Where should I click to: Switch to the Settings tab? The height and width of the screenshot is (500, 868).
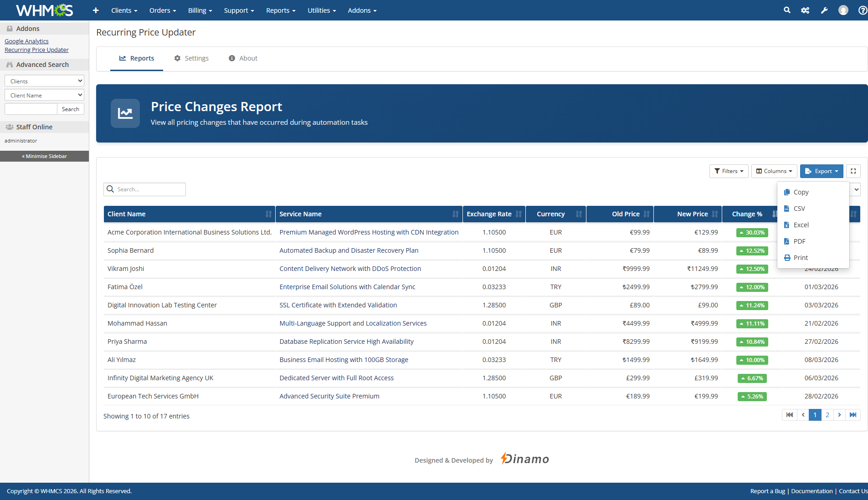pyautogui.click(x=191, y=58)
